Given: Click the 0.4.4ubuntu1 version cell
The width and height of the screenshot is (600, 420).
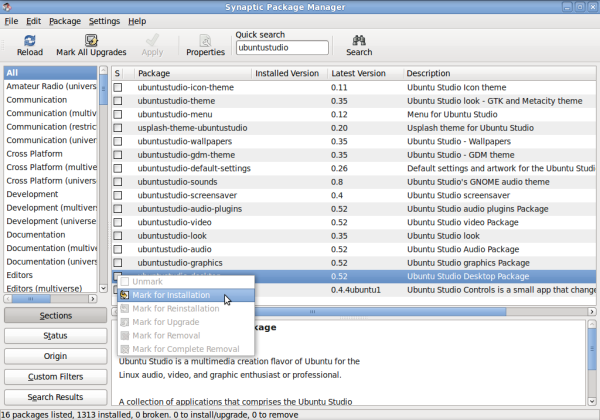Looking at the screenshot, I should click(x=355, y=290).
